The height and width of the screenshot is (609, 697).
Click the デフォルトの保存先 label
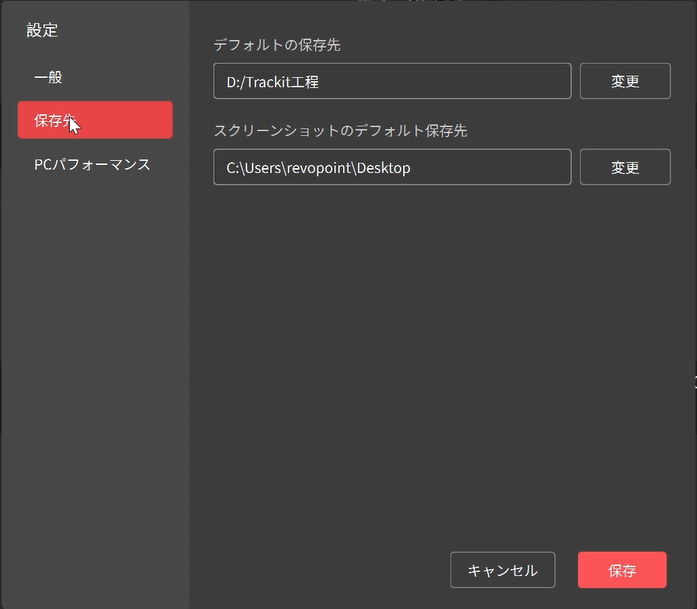click(x=277, y=45)
